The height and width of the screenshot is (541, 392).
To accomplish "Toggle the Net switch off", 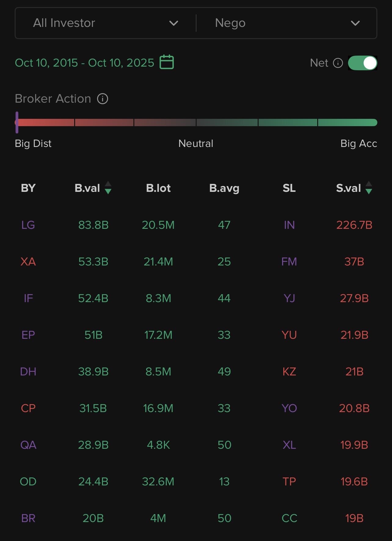I will 363,63.
